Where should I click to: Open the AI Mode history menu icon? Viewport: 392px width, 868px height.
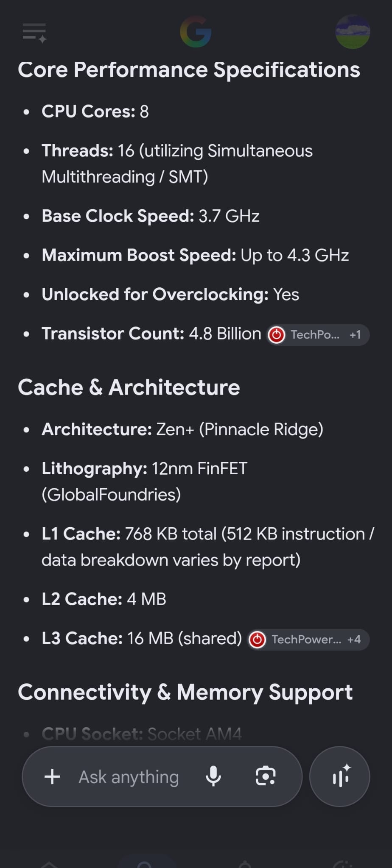pyautogui.click(x=34, y=33)
